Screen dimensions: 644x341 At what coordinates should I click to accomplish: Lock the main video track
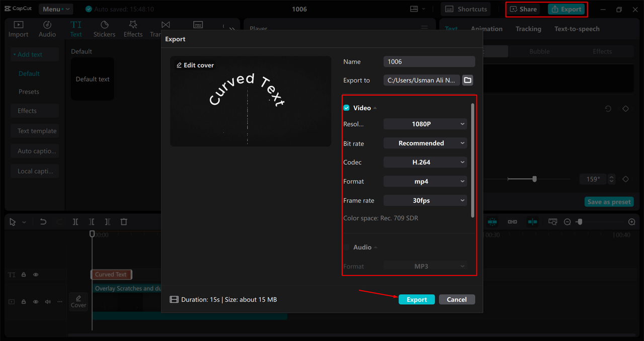pyautogui.click(x=24, y=302)
